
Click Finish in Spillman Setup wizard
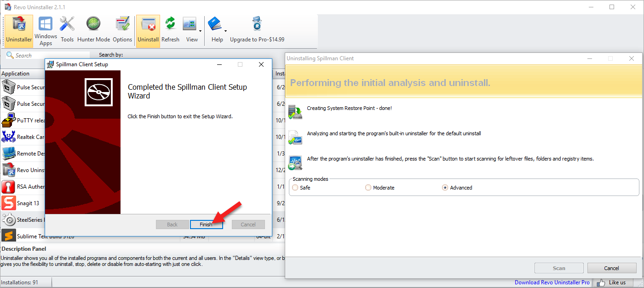(x=207, y=225)
